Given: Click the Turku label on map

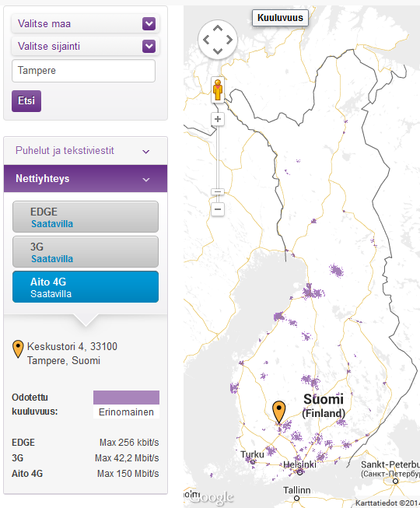Looking at the screenshot, I should (x=252, y=454).
